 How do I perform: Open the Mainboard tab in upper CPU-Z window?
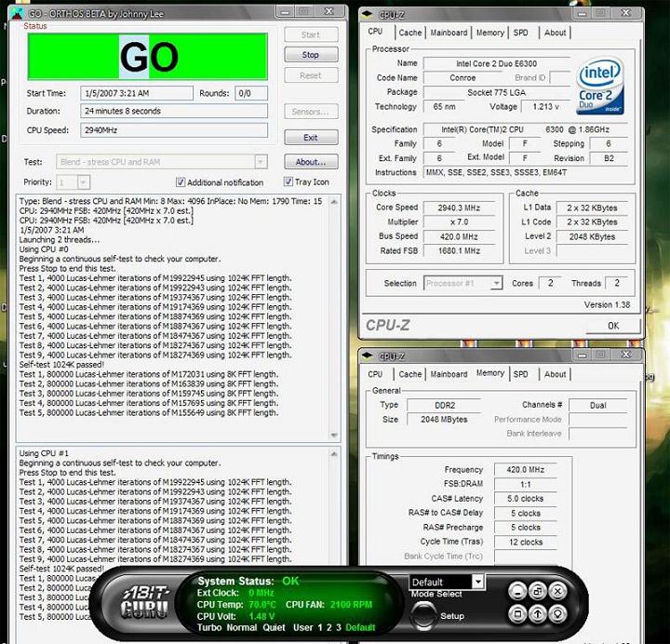449,33
